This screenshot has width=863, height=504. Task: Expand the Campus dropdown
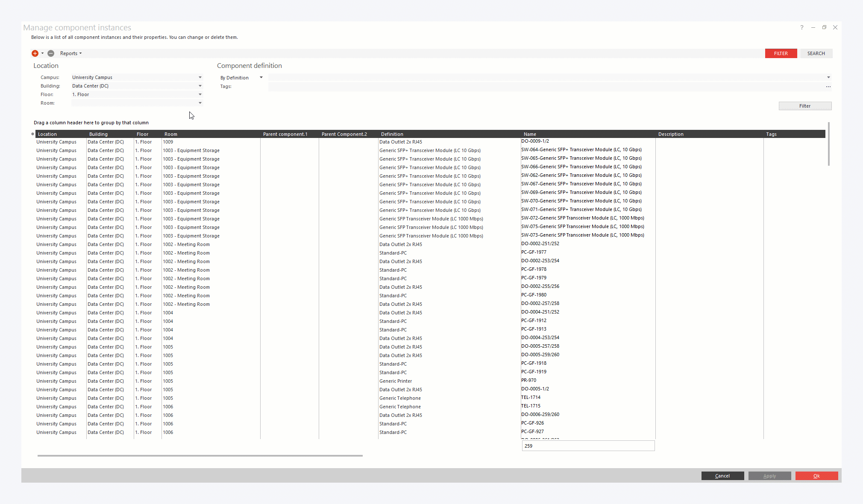coord(200,77)
